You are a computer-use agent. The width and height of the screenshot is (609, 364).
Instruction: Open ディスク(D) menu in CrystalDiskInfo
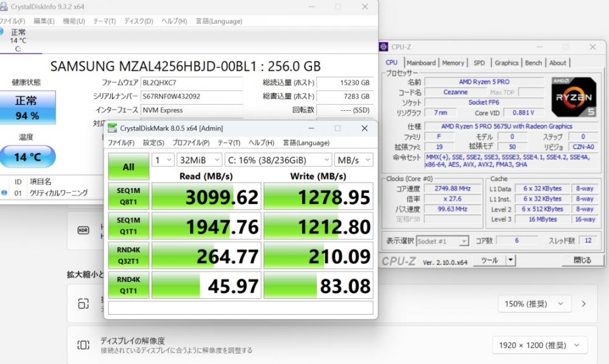pyautogui.click(x=138, y=21)
